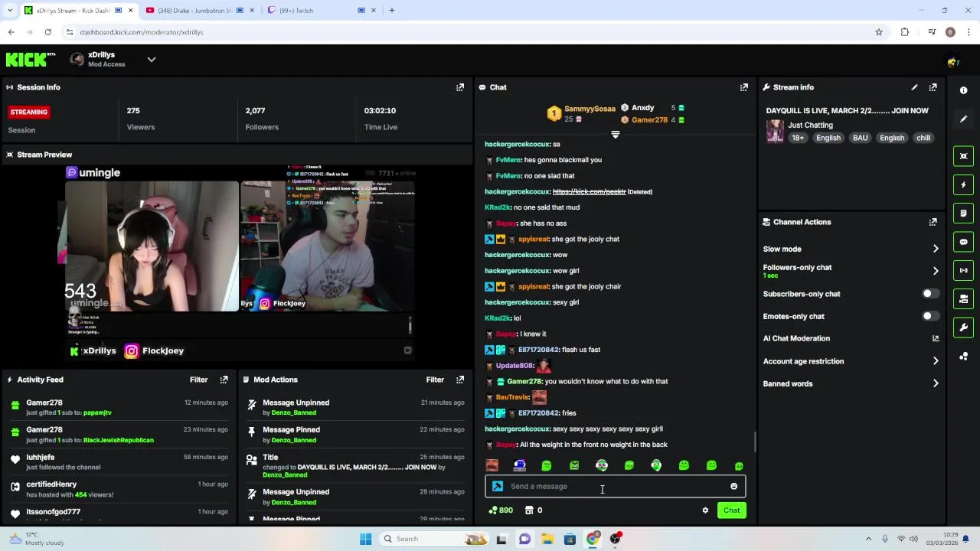
Task: Open papamjtv link in Activity Feed
Action: 97,412
